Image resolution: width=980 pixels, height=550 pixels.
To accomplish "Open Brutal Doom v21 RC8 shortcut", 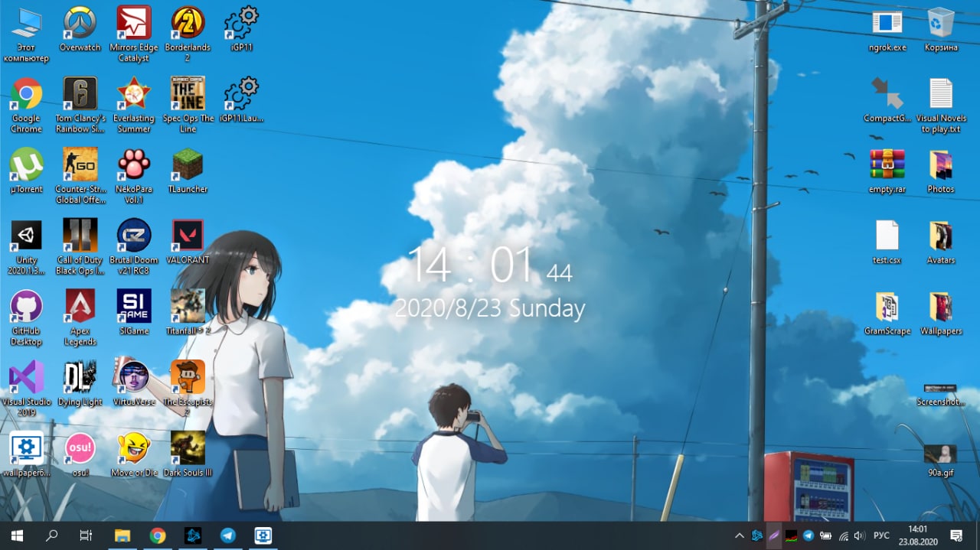I will pos(134,246).
